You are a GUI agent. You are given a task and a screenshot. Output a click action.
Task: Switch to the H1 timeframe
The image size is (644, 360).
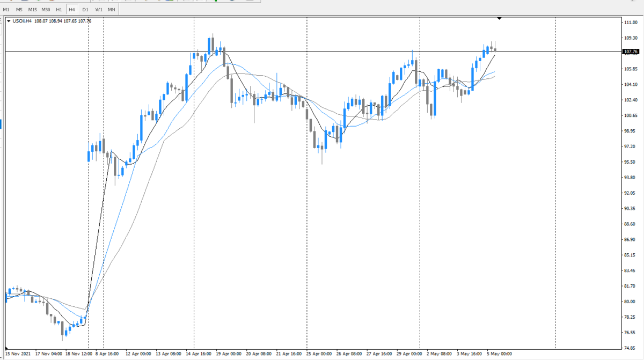pos(59,10)
